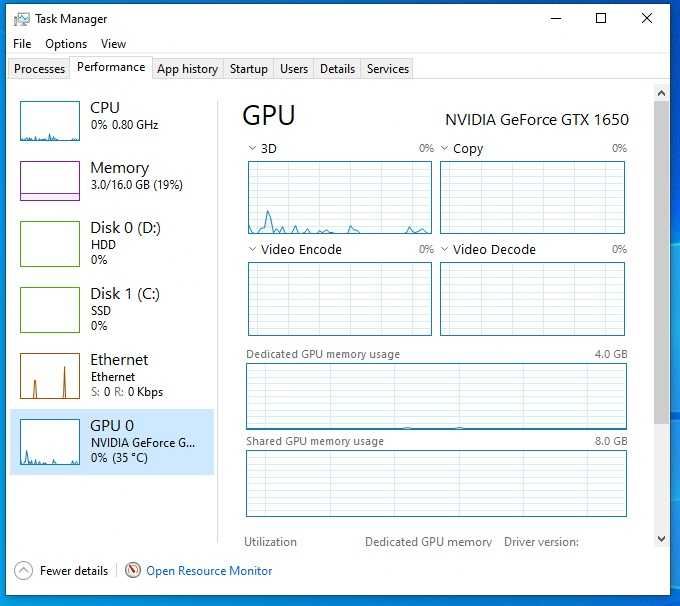Open the Copy graph engine dropdown

pyautogui.click(x=444, y=149)
